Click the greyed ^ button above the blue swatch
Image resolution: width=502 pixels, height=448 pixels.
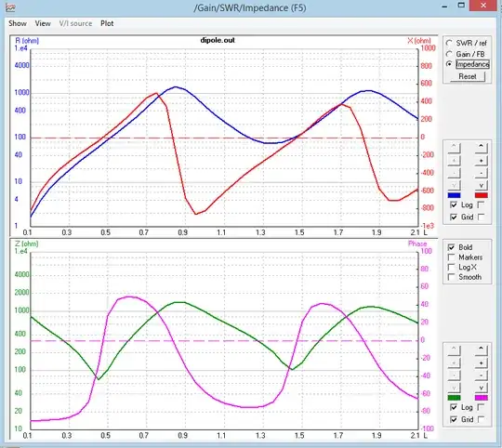point(454,148)
